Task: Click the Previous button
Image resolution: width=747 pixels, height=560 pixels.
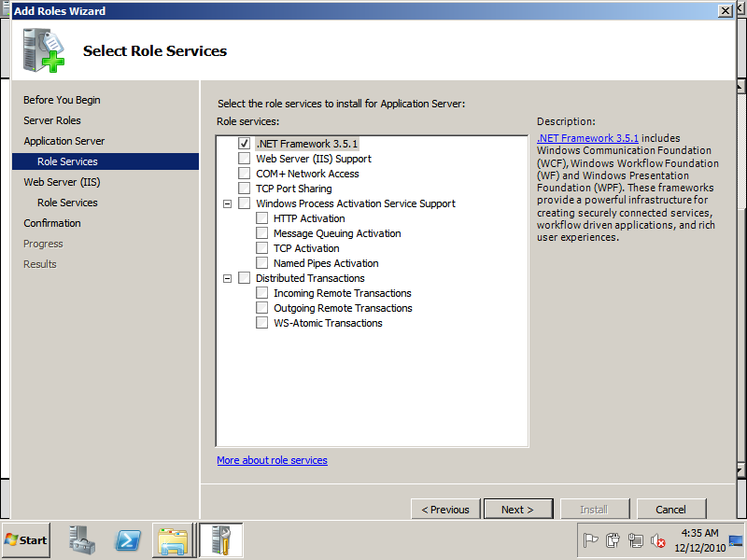Action: click(x=445, y=510)
